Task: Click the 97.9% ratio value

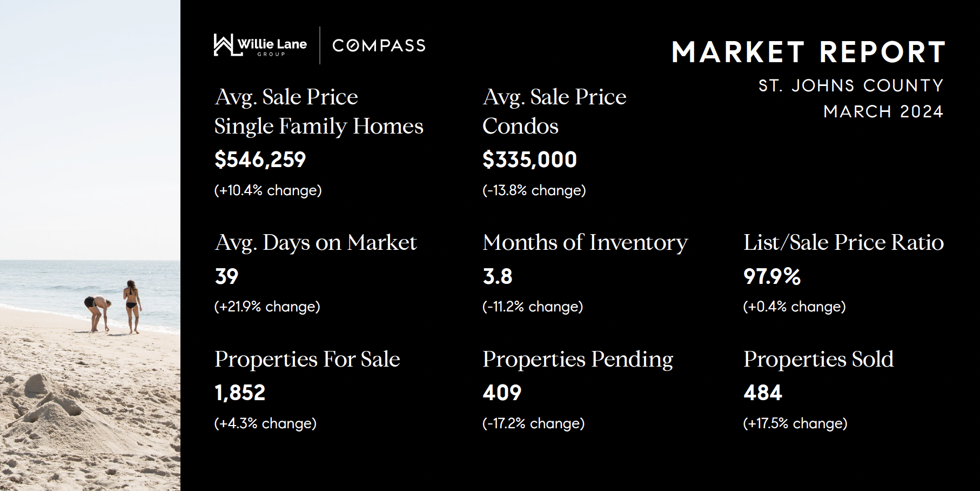Action: point(772,276)
